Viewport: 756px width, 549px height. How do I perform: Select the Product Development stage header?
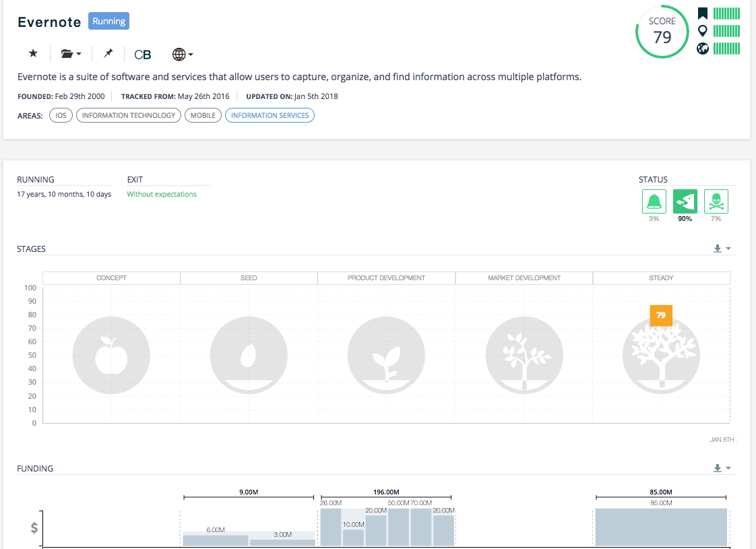click(x=386, y=278)
